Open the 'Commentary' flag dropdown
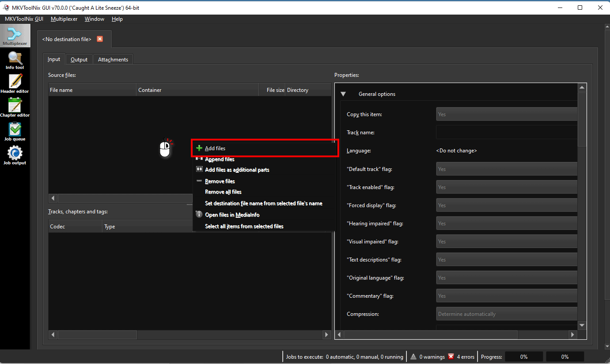The height and width of the screenshot is (364, 610). [507, 296]
